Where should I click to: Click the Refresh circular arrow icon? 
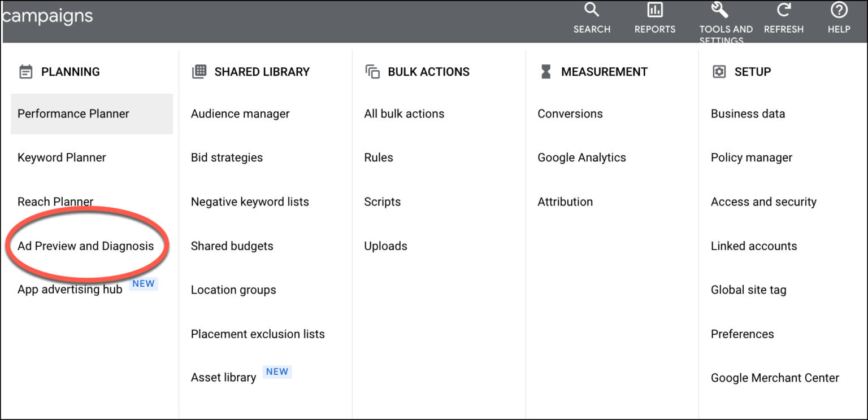pyautogui.click(x=784, y=10)
